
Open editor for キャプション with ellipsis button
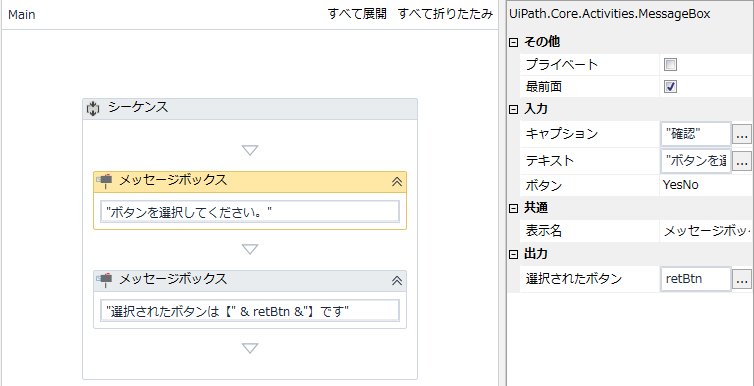pyautogui.click(x=741, y=134)
